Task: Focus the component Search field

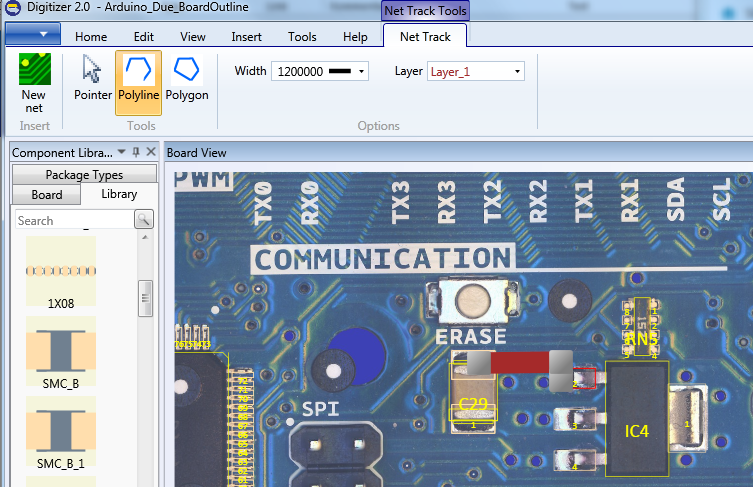Action: point(74,220)
